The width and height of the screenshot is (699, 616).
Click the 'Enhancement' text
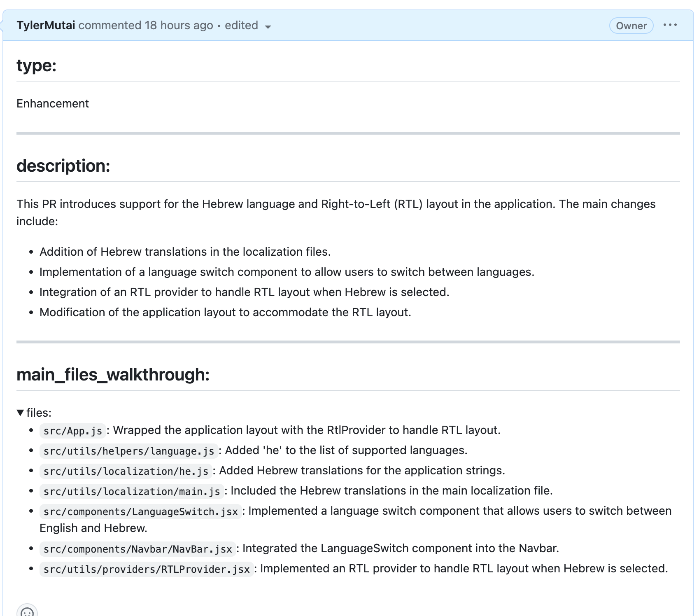[53, 103]
